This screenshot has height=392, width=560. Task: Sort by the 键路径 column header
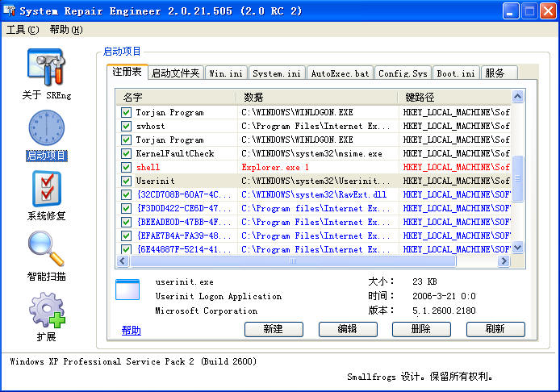tap(455, 97)
